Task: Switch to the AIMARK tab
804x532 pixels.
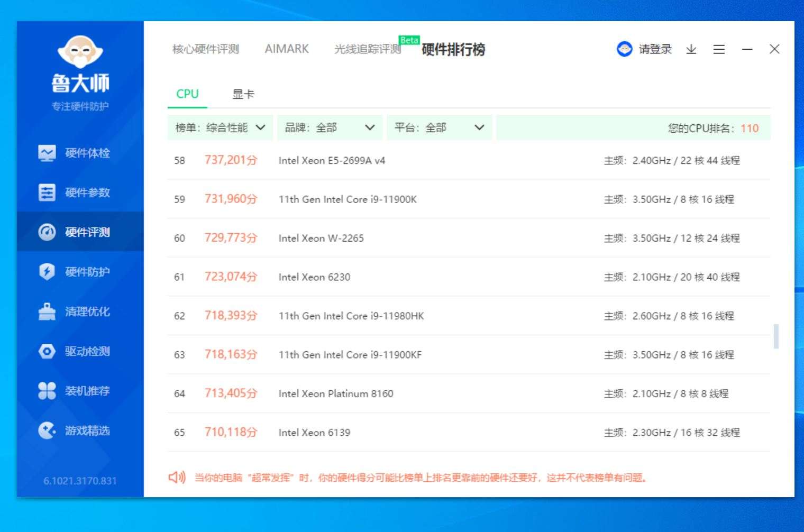Action: pos(287,49)
